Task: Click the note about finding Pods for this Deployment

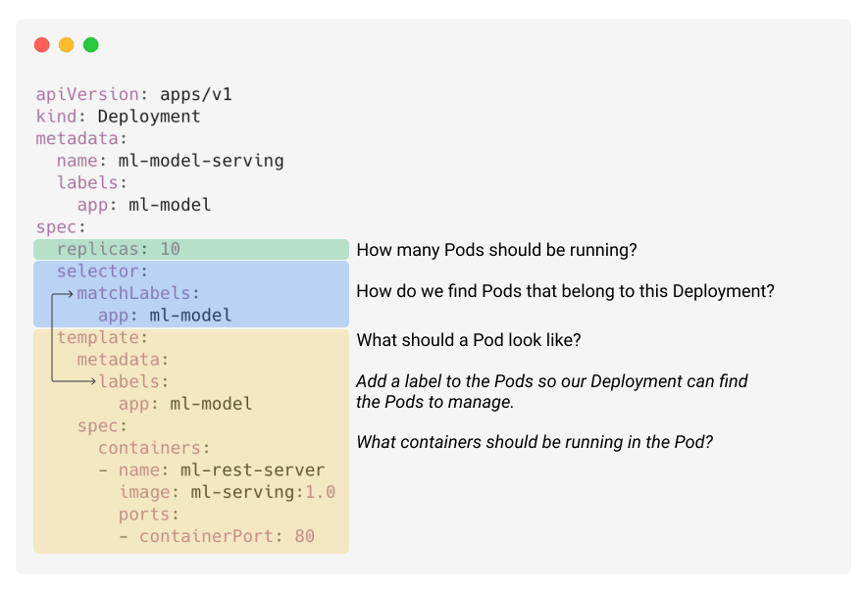Action: [565, 290]
